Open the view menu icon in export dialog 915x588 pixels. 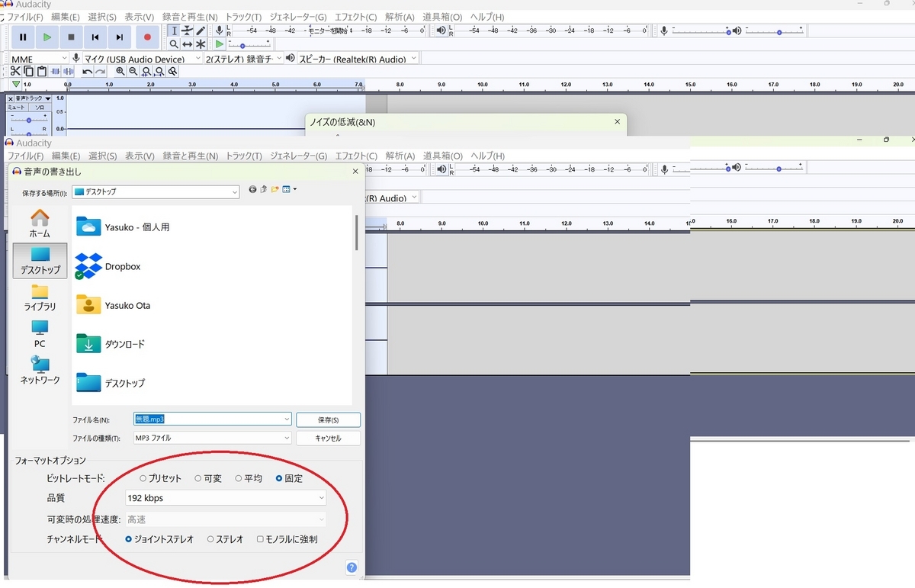pyautogui.click(x=289, y=189)
